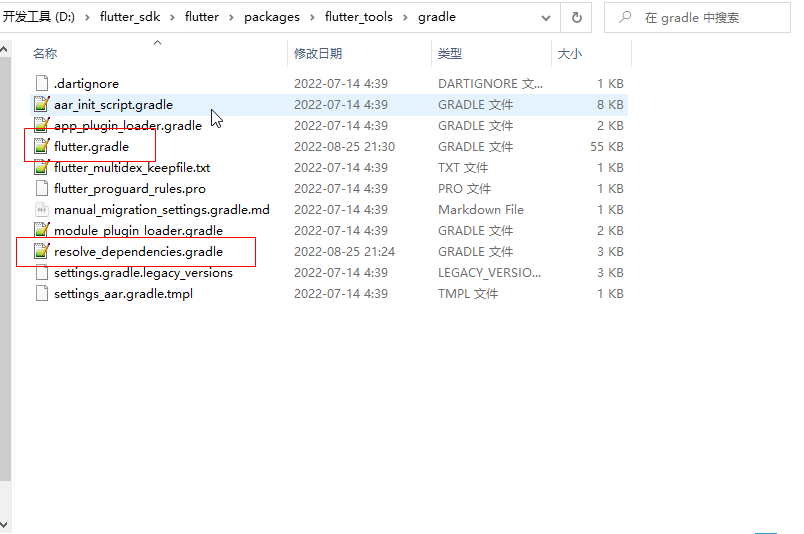Expand the chevron after flutter_sdk in path
This screenshot has width=804, height=534.
pos(167,17)
